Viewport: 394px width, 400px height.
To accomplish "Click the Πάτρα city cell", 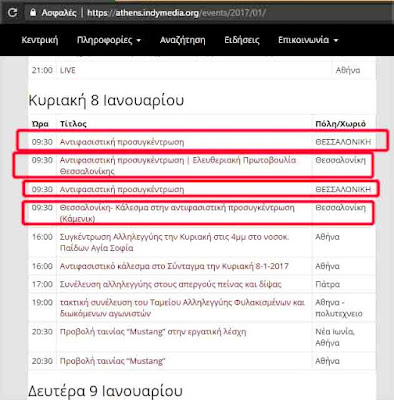I will point(328,284).
